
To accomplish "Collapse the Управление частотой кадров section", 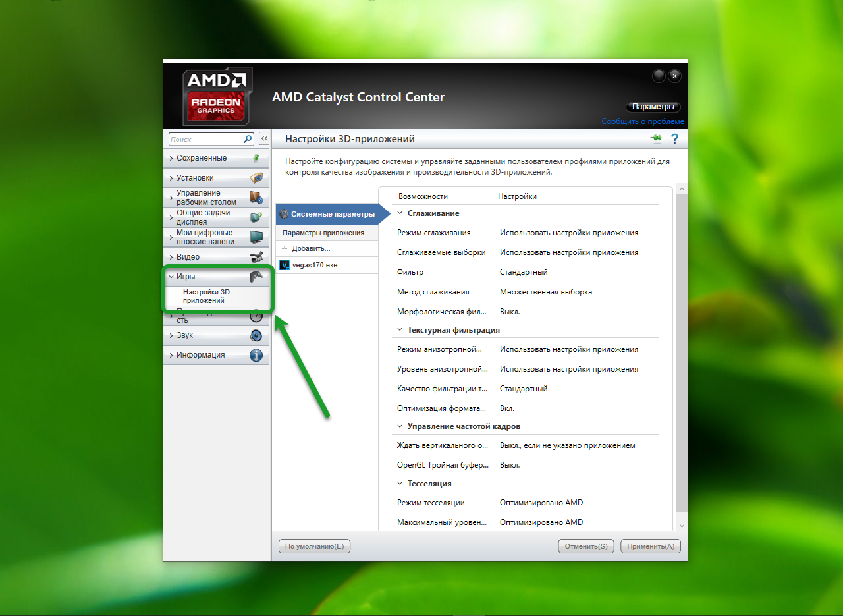I will click(400, 426).
